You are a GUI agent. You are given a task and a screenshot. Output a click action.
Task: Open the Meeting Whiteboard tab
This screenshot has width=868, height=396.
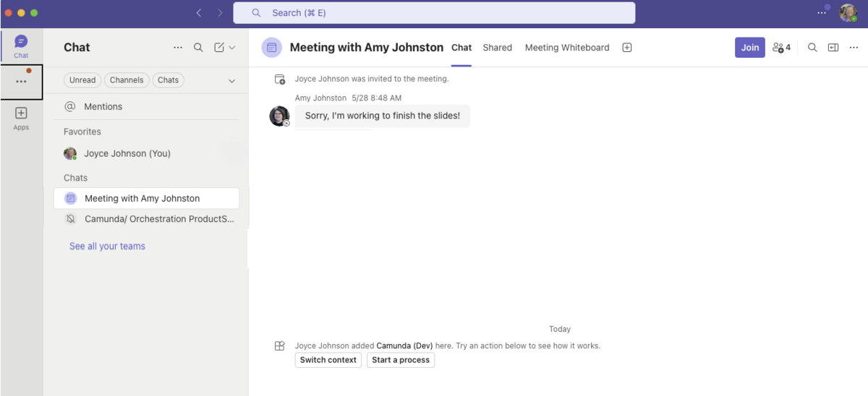point(567,48)
